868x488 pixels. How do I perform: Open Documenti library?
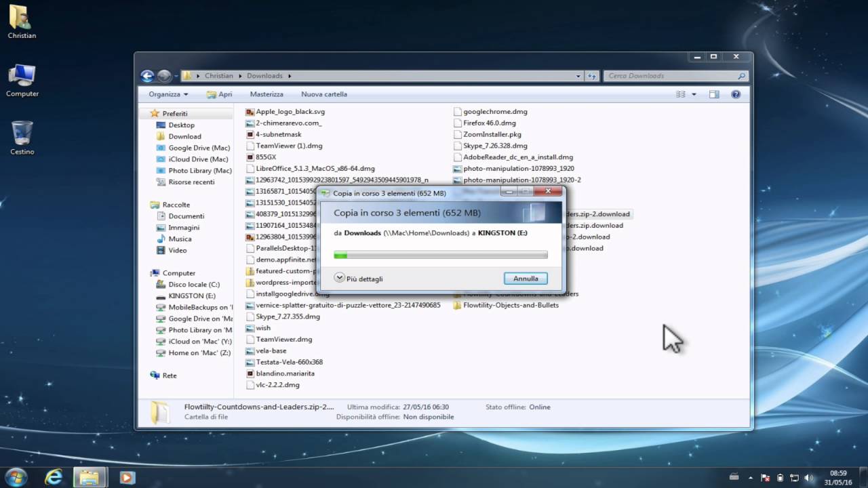[180, 216]
